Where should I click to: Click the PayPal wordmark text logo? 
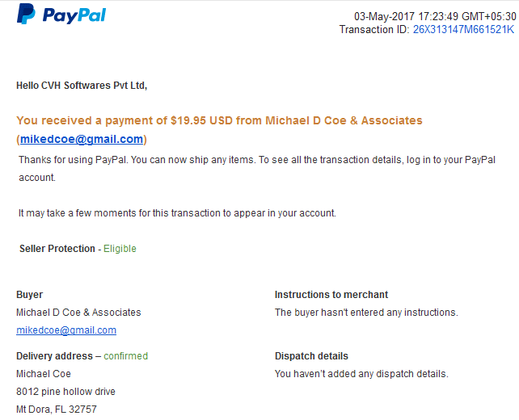(74, 15)
